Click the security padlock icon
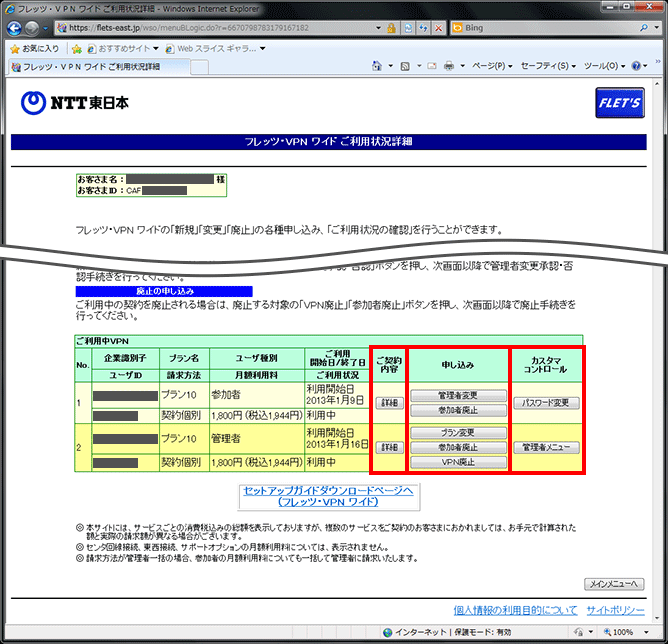Screen dimensions: 668x644 coord(391,28)
